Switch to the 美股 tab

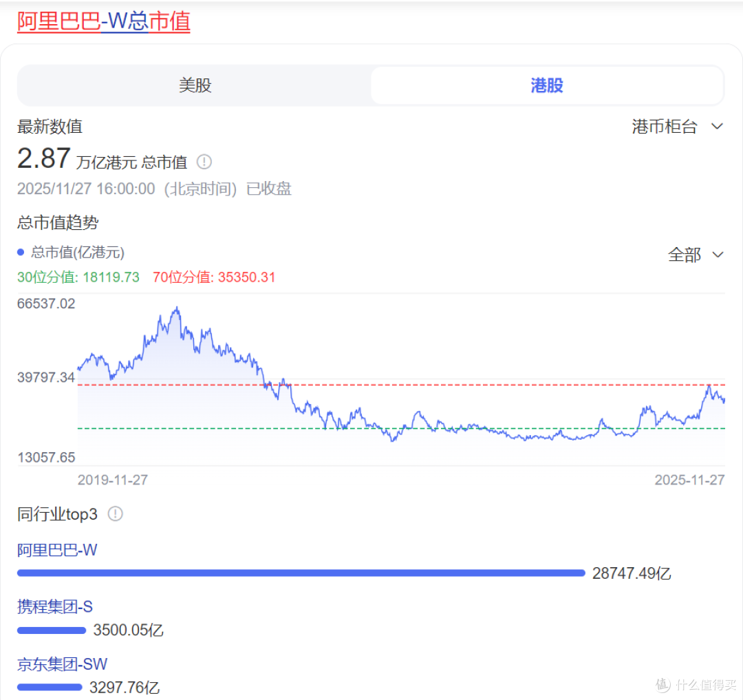point(195,85)
